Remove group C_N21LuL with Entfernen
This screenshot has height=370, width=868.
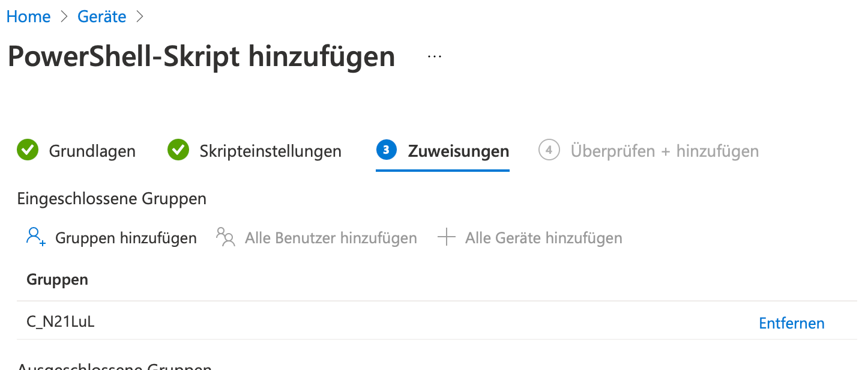point(791,323)
